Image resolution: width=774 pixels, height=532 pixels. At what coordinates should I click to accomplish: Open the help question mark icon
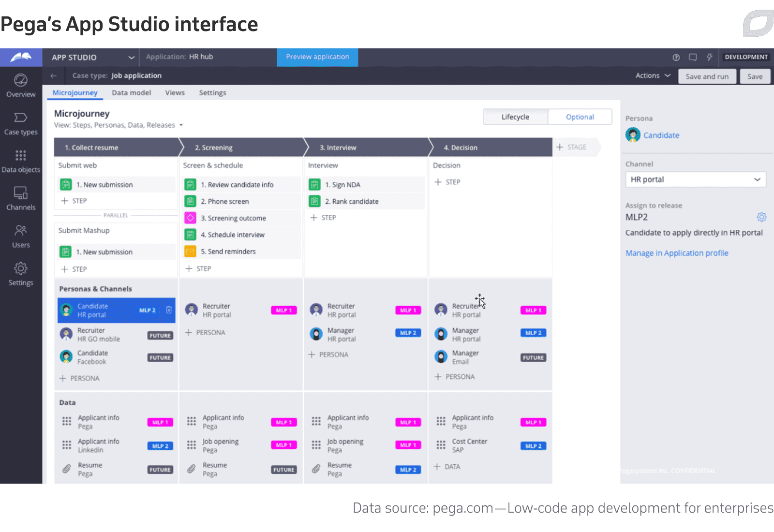point(676,57)
